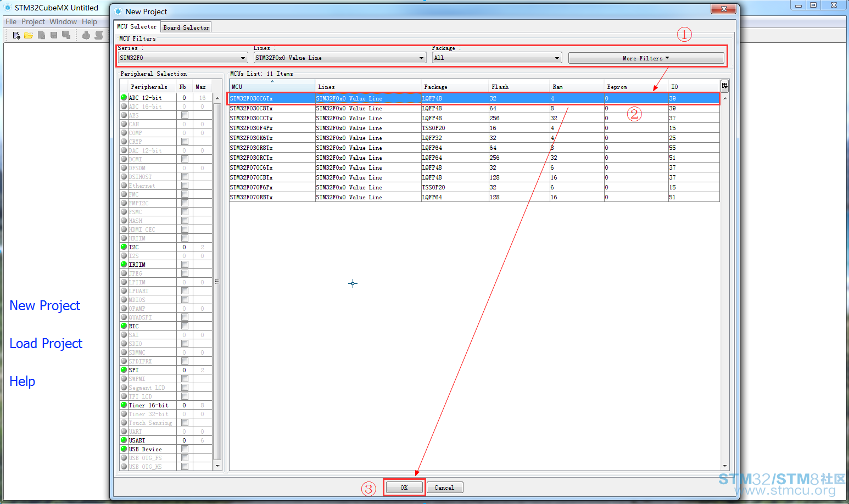Click the gray status dot for CAN
849x504 pixels.
pyautogui.click(x=124, y=124)
